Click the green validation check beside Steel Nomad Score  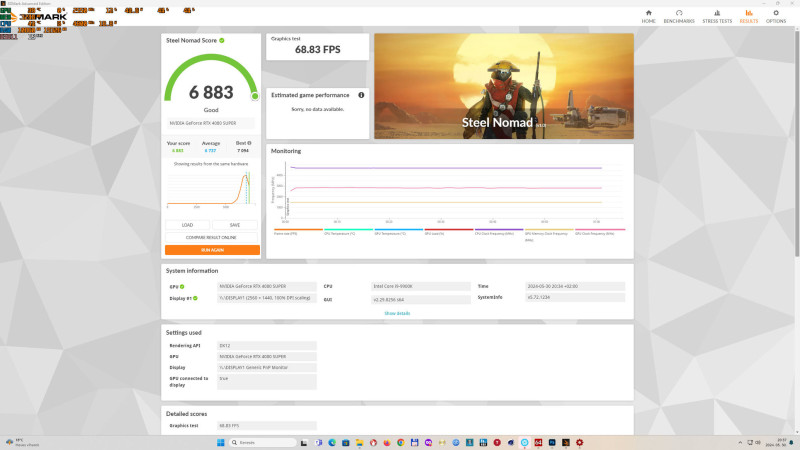pyautogui.click(x=222, y=40)
